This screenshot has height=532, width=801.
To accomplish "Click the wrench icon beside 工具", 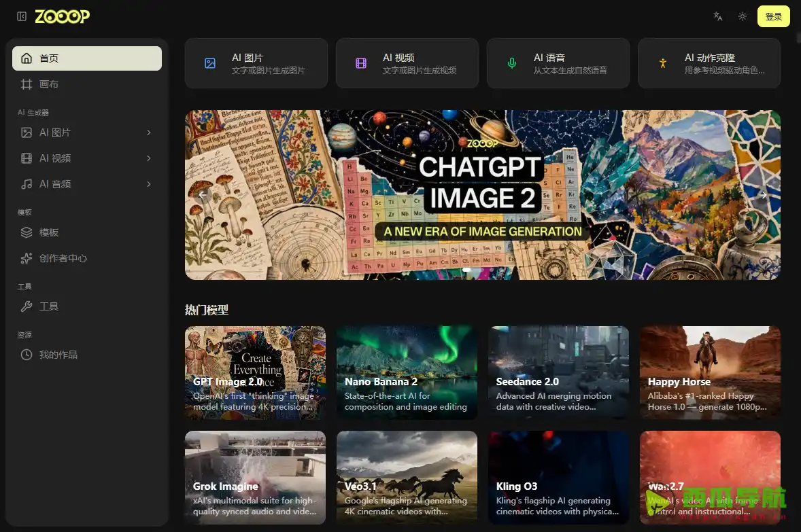I will click(x=26, y=306).
